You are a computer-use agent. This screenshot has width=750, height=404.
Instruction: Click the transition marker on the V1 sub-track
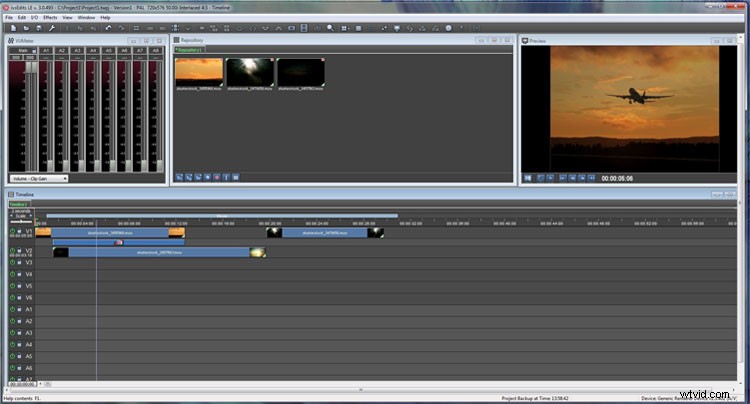point(119,242)
